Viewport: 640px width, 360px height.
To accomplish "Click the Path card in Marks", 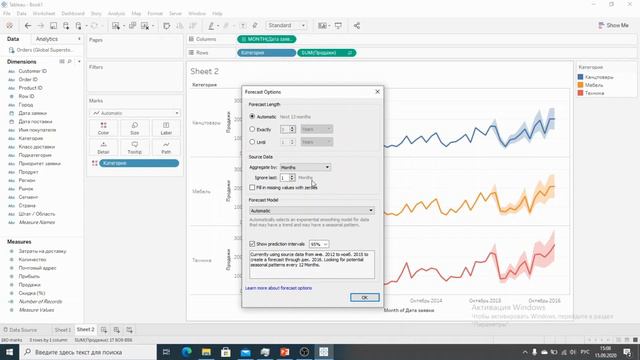I will 166,147.
